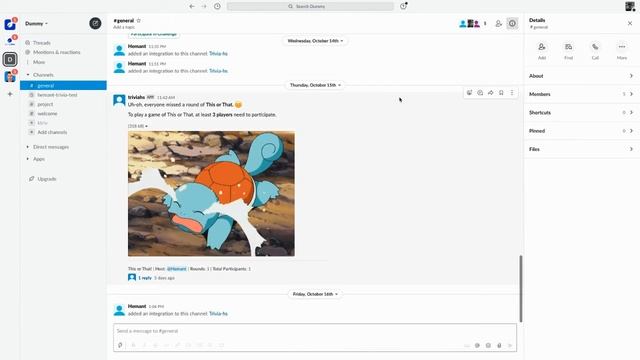Click the Search Dummy search bar
The width and height of the screenshot is (640, 360).
310,6
